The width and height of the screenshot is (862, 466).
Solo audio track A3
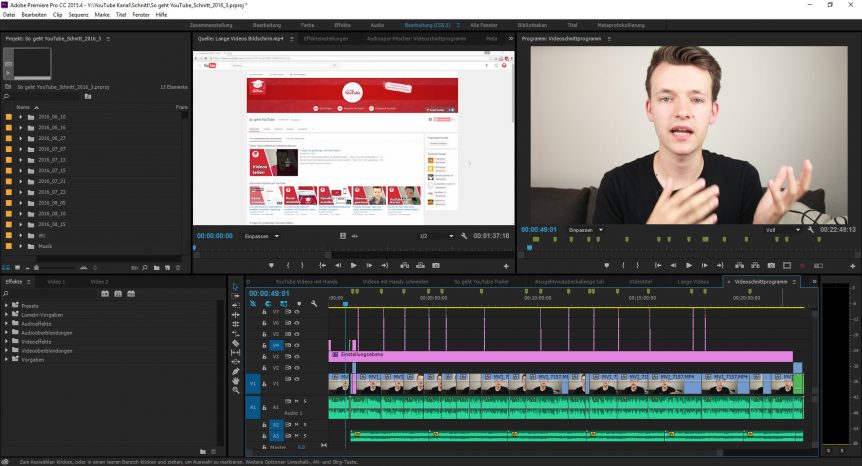coord(305,436)
